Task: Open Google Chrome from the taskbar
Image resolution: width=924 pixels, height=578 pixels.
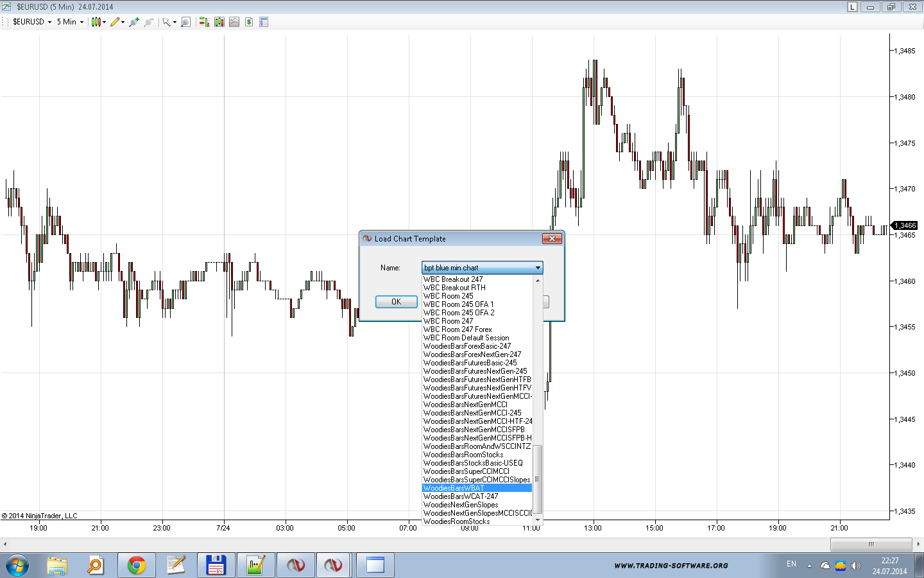Action: [x=136, y=565]
